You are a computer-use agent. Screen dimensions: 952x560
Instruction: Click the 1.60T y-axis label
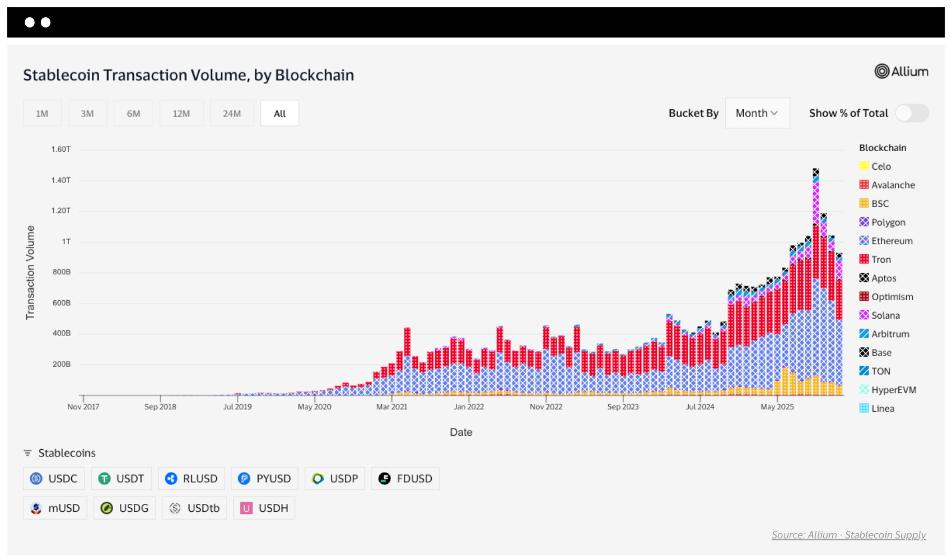coord(61,149)
